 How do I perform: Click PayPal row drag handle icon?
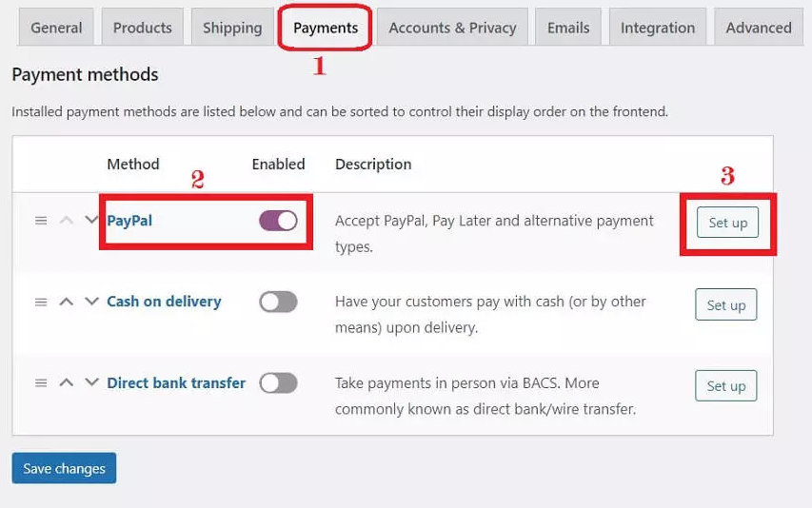click(x=41, y=221)
